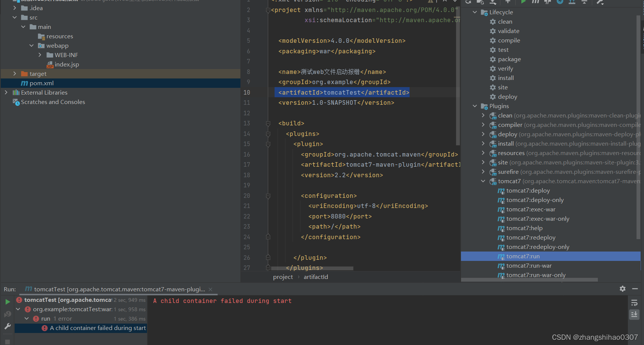The height and width of the screenshot is (345, 644).
Task: Click the tomcat7:run goal icon
Action: point(501,256)
